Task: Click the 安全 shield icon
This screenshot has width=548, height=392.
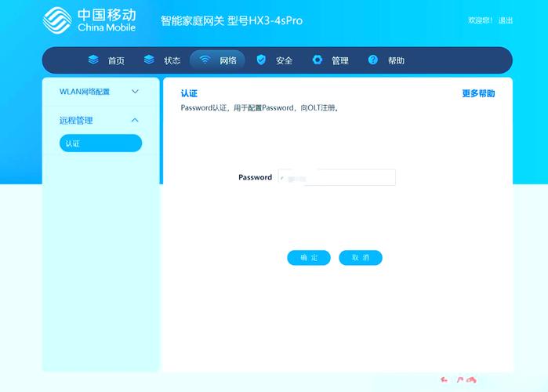Action: tap(261, 60)
